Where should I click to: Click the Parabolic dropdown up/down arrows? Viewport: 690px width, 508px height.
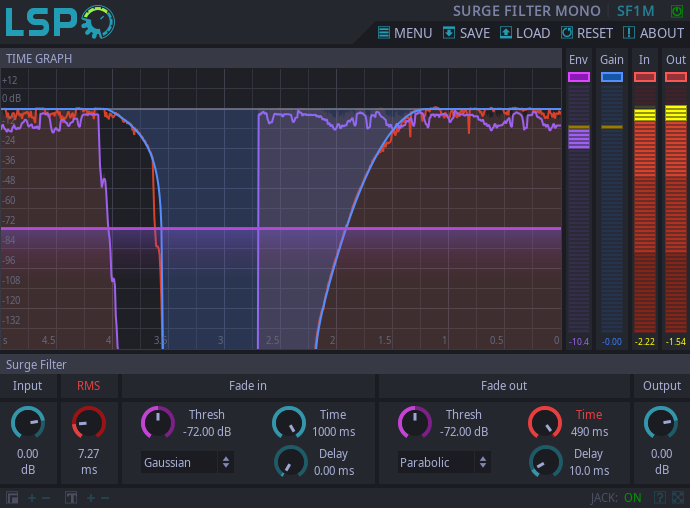click(x=483, y=462)
